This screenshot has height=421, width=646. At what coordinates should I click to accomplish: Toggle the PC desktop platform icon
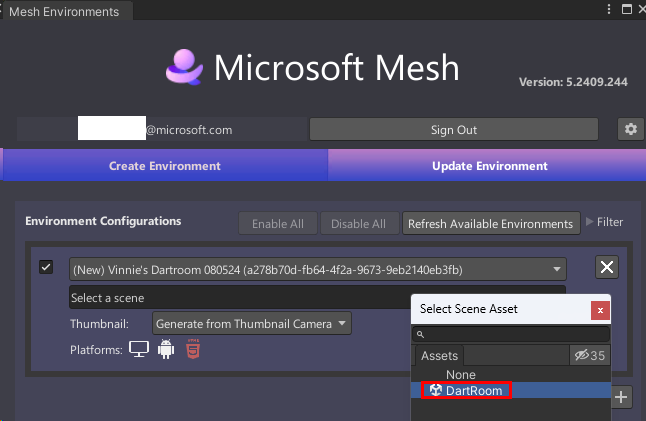[x=139, y=349]
